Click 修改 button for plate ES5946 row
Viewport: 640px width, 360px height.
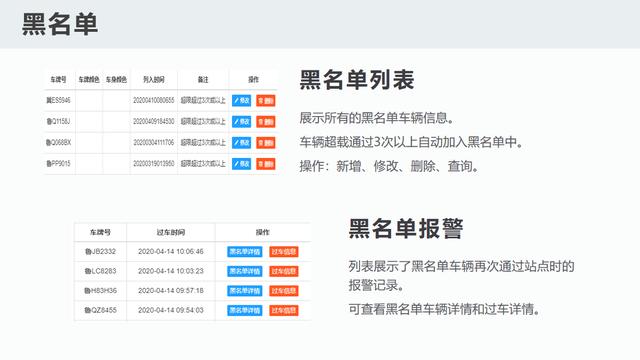click(241, 100)
